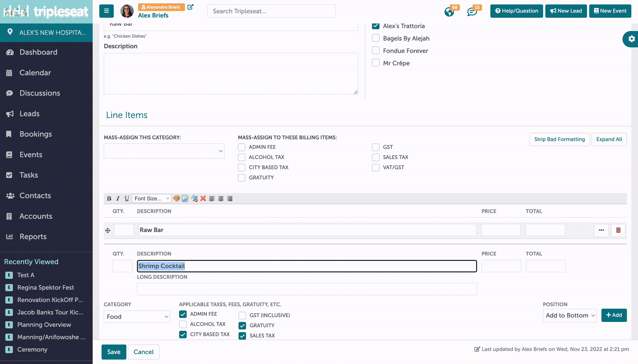Open recently viewed Planning Overview
Screen dimensions: 638x364
pos(44,325)
